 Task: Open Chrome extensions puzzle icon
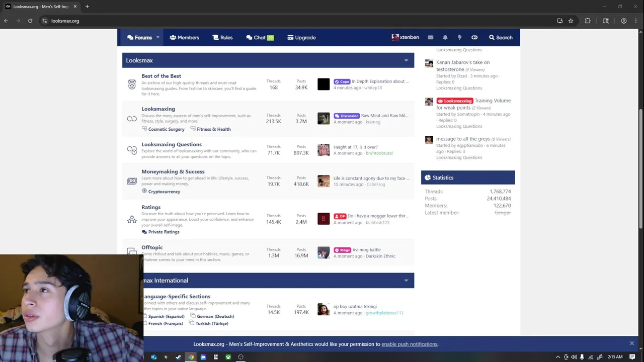(588, 21)
